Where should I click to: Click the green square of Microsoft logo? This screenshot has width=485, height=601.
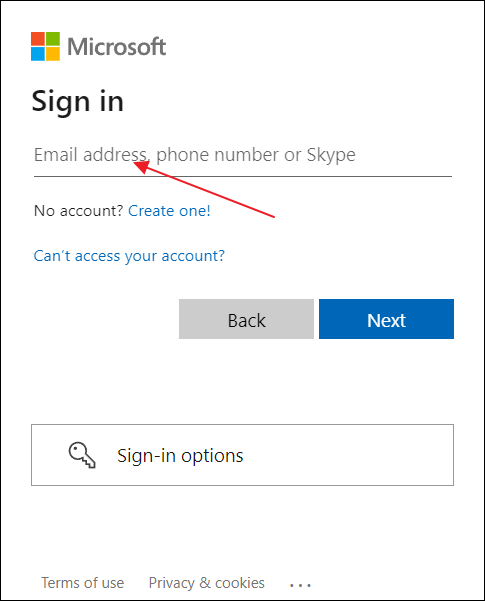coord(53,39)
